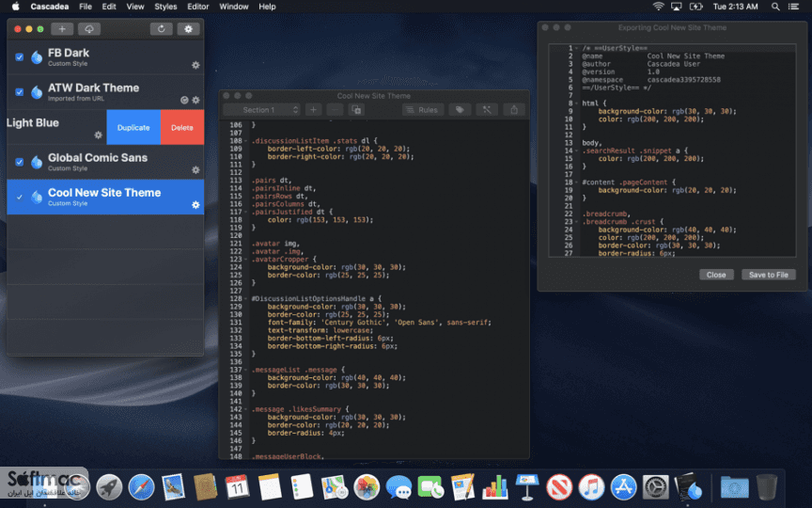Open the App Store from the Dock

coord(623,487)
